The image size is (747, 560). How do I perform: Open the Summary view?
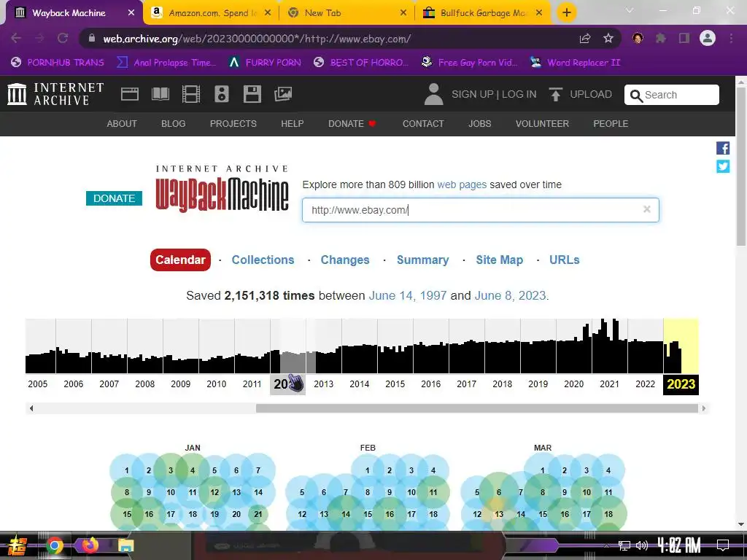422,260
